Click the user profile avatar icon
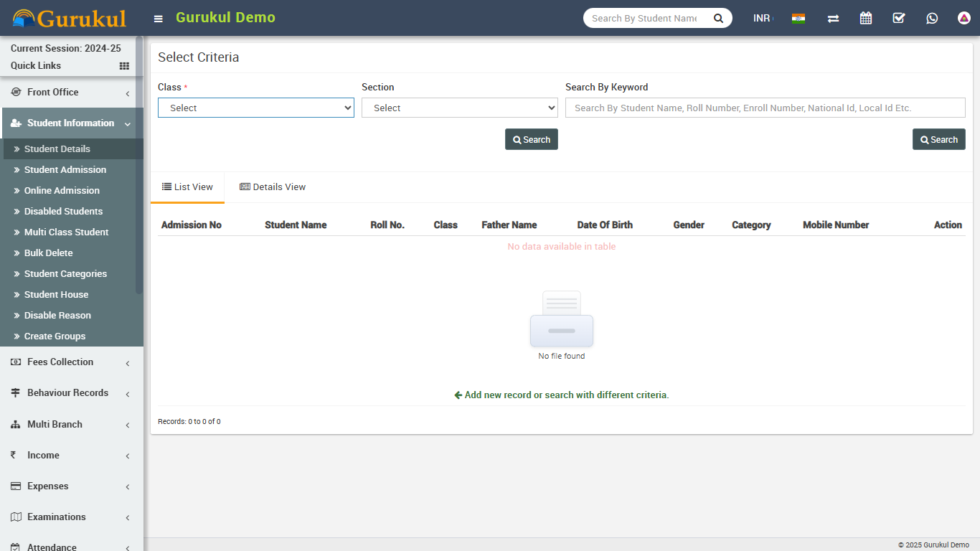This screenshot has width=980, height=551. tap(964, 19)
